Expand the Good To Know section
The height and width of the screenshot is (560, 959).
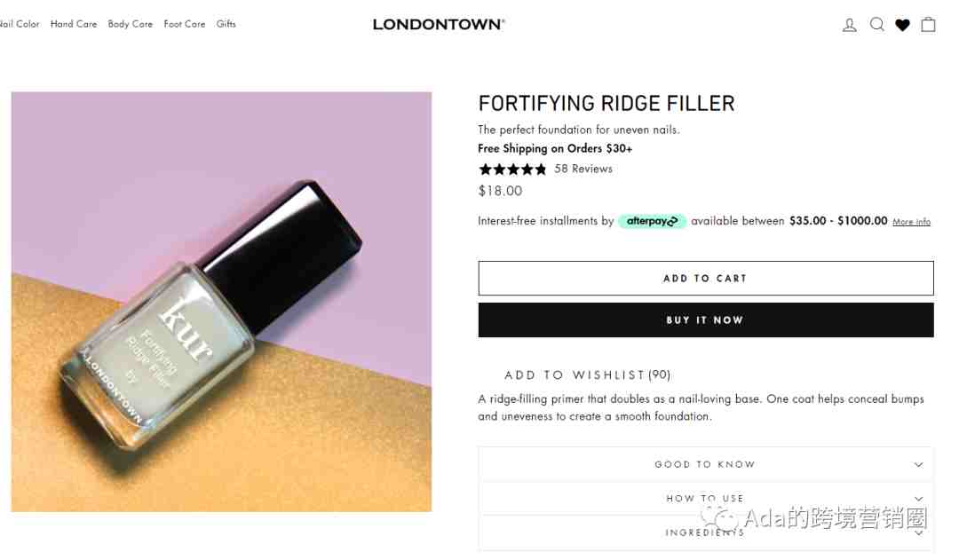705,465
